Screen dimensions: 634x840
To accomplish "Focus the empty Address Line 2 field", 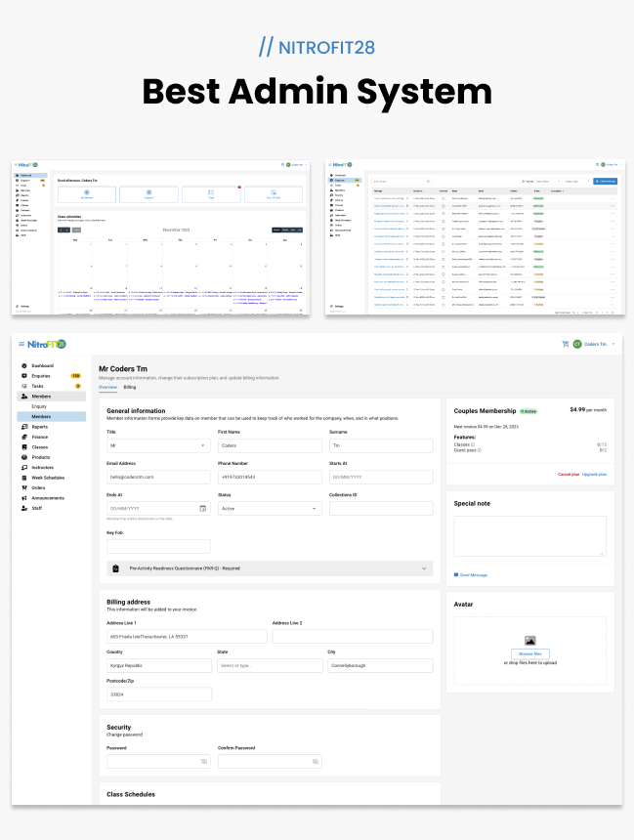I will [x=353, y=637].
